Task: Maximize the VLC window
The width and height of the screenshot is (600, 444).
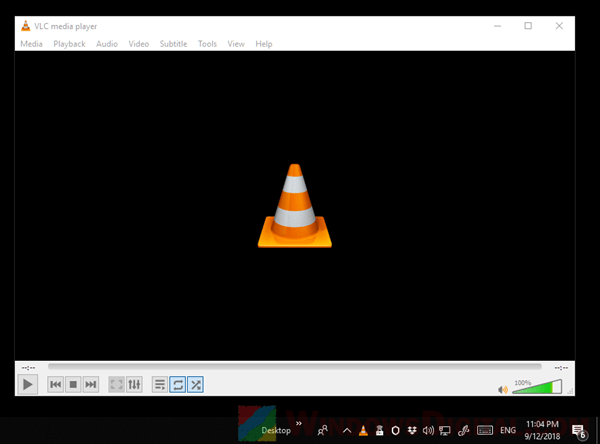Action: pyautogui.click(x=528, y=26)
